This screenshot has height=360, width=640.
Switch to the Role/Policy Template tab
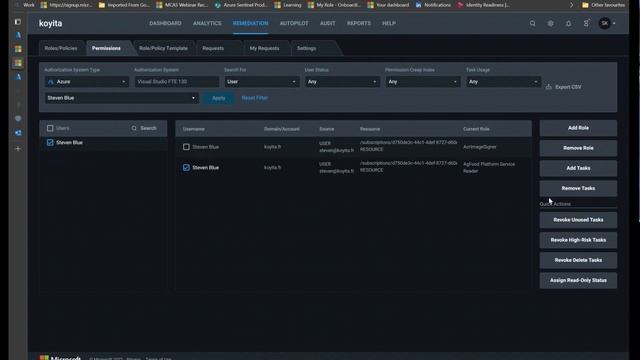click(163, 48)
